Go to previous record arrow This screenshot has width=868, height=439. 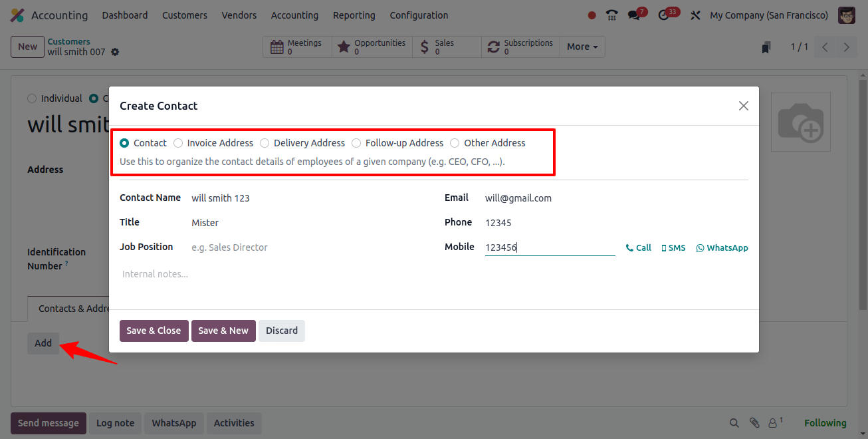click(x=825, y=47)
